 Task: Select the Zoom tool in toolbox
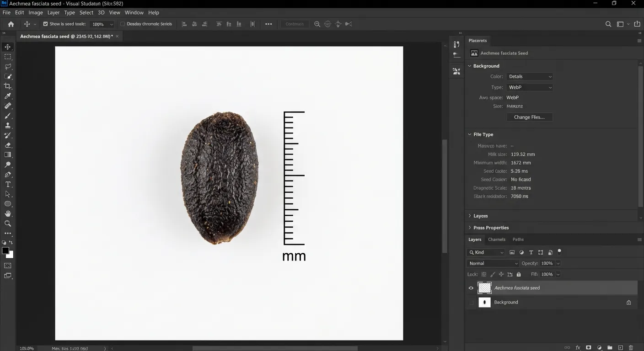tap(8, 223)
